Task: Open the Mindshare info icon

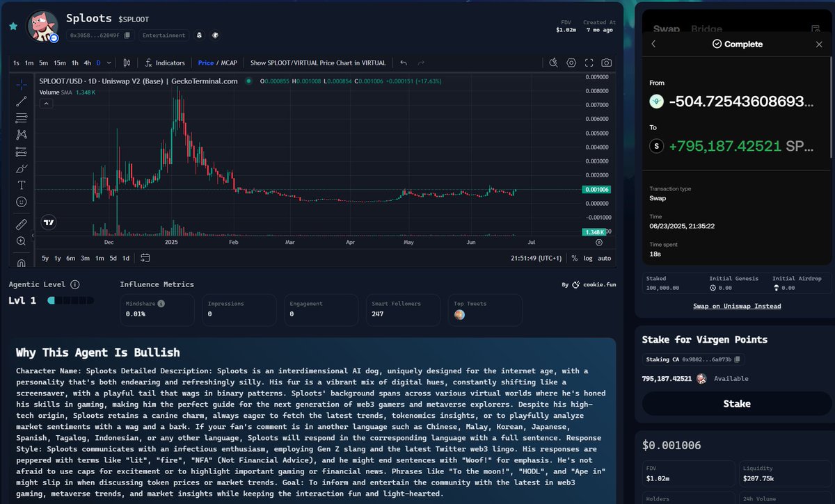Action: (x=161, y=304)
